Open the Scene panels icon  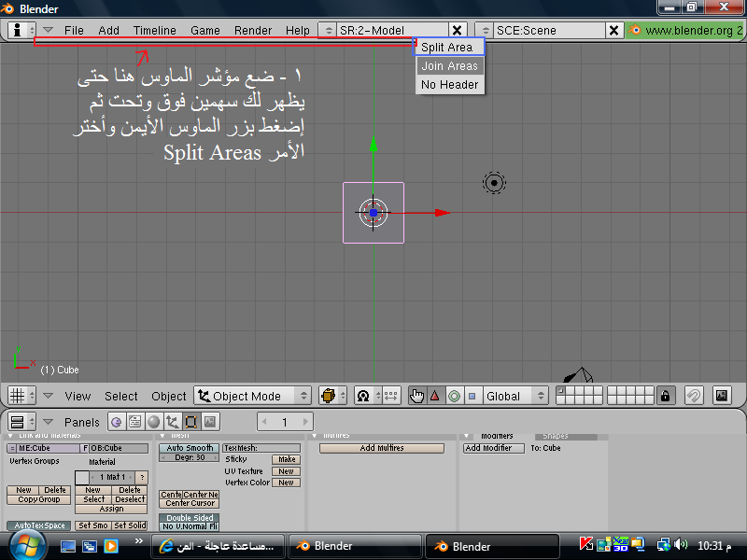pos(209,422)
